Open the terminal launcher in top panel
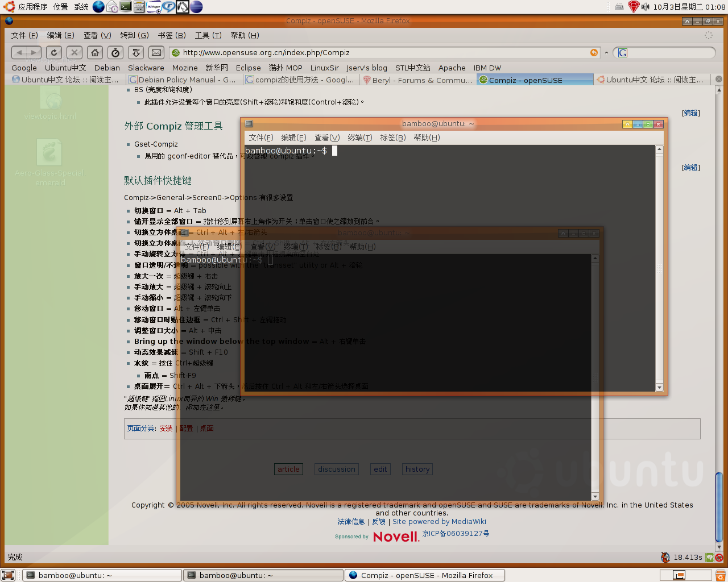This screenshot has height=582, width=728. [x=126, y=7]
